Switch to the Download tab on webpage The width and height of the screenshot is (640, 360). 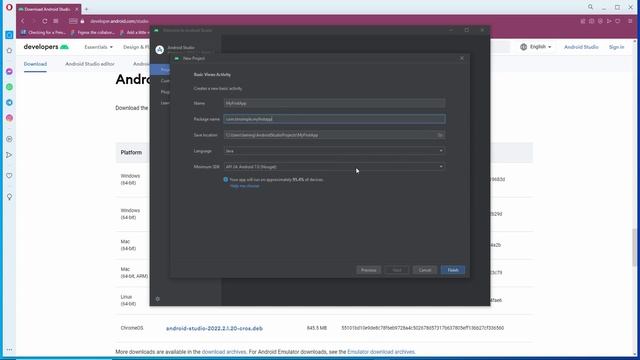click(35, 64)
